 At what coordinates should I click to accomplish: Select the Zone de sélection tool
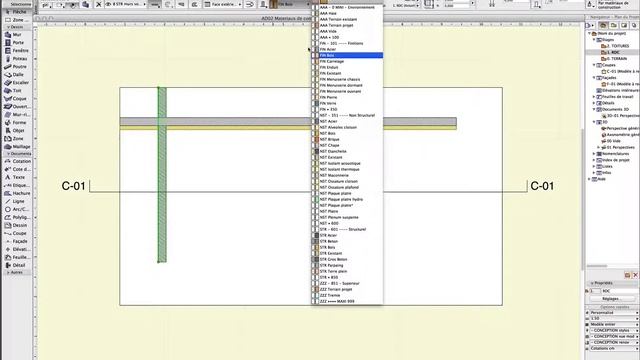16,20
